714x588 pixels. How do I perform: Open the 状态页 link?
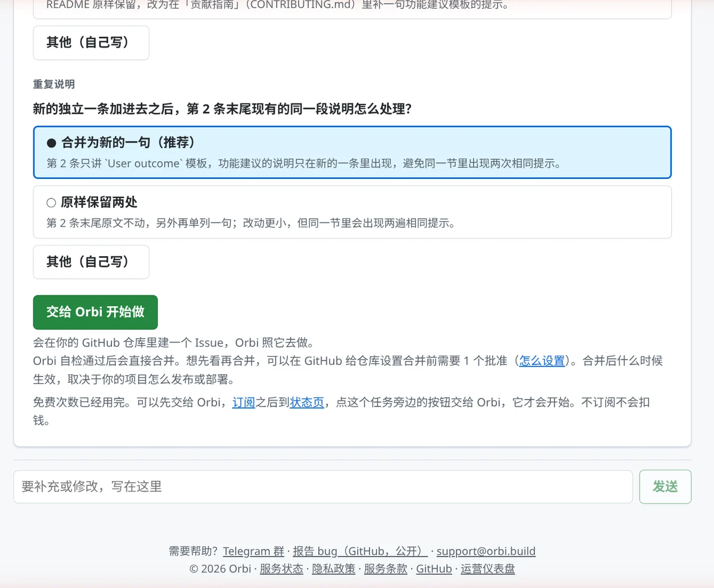[x=307, y=403]
